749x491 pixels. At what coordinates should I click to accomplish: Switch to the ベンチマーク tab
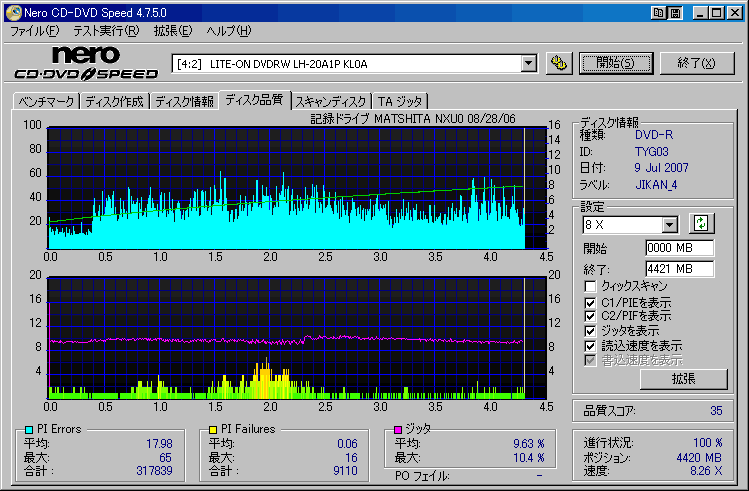tap(46, 101)
